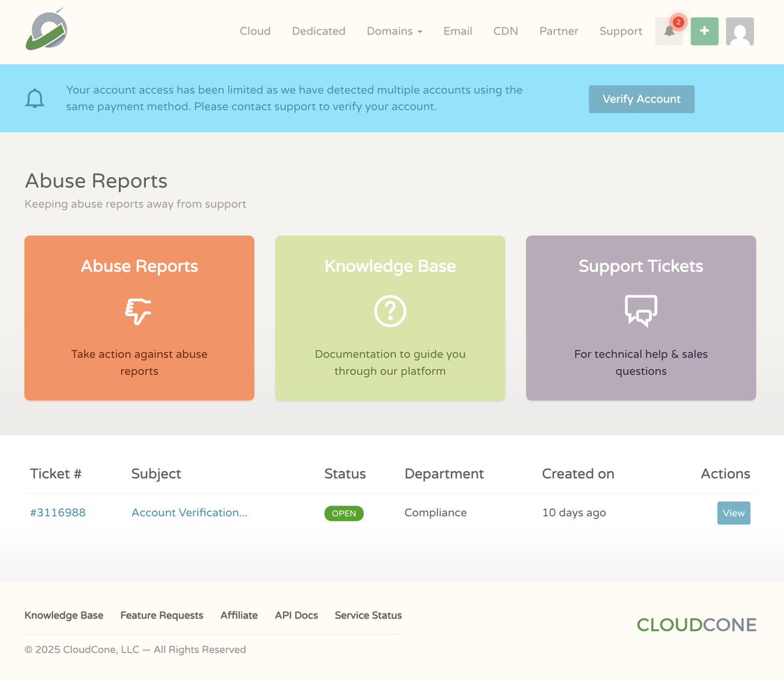Click the Status column header

pyautogui.click(x=345, y=474)
